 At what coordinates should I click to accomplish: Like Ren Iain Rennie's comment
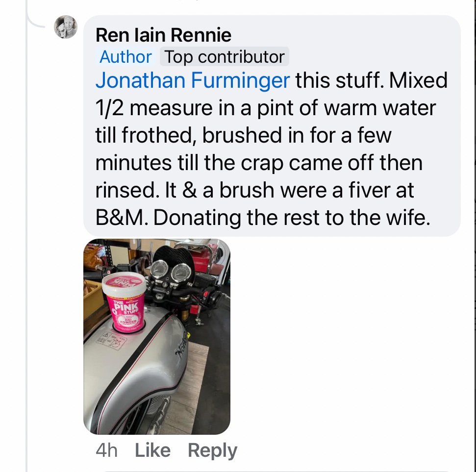point(152,450)
